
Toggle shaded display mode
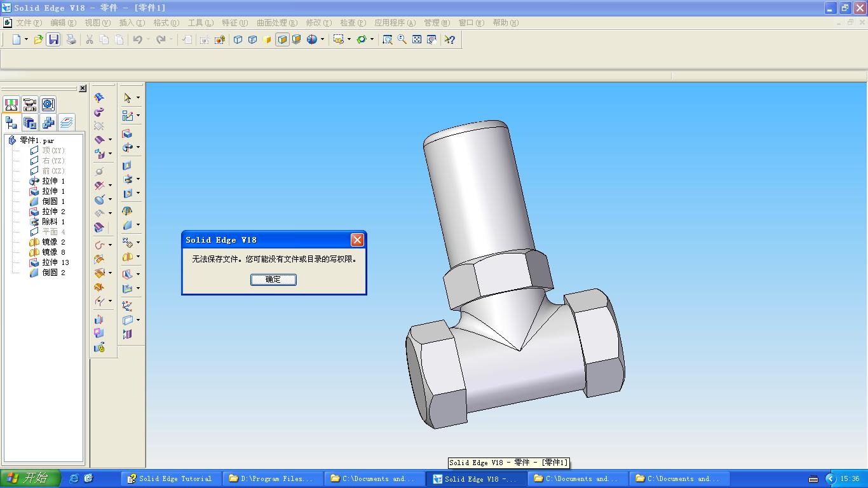267,39
